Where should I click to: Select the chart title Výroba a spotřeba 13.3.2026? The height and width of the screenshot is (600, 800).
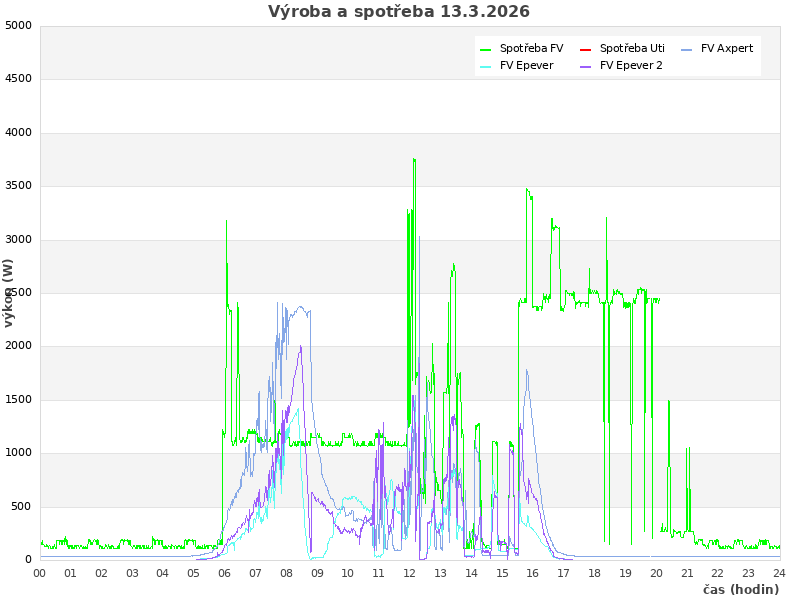399,12
